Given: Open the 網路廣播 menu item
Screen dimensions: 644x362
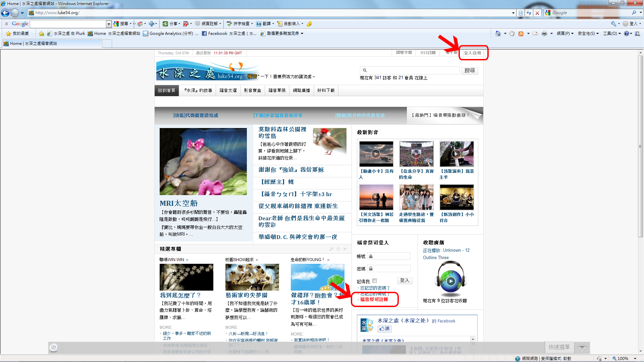Looking at the screenshot, I should tap(302, 90).
